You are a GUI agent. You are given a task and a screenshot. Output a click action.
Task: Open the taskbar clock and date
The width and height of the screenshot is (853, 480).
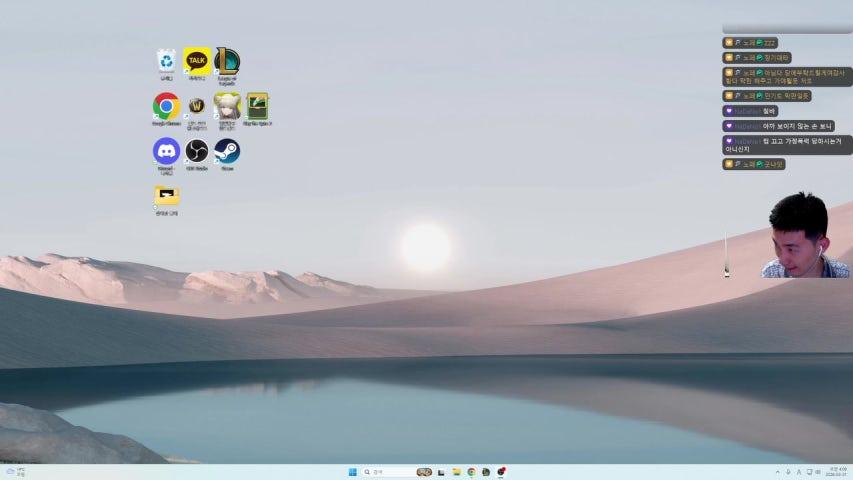[834, 472]
